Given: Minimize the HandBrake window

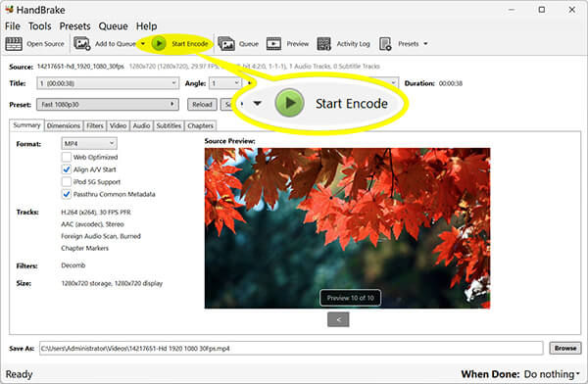Looking at the screenshot, I should (512, 10).
